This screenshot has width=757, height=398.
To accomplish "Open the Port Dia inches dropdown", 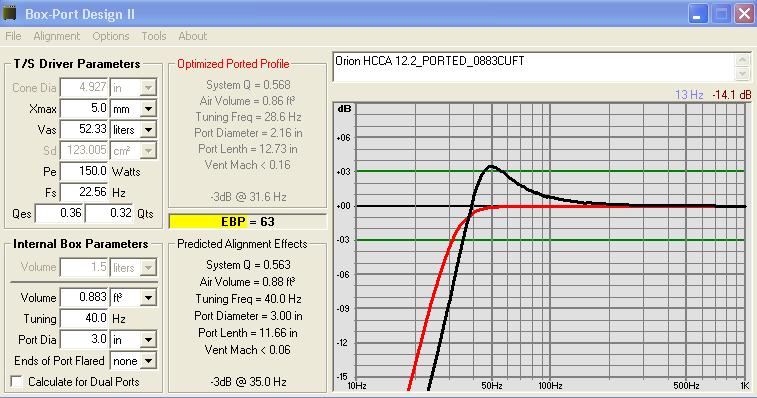I will coord(148,340).
